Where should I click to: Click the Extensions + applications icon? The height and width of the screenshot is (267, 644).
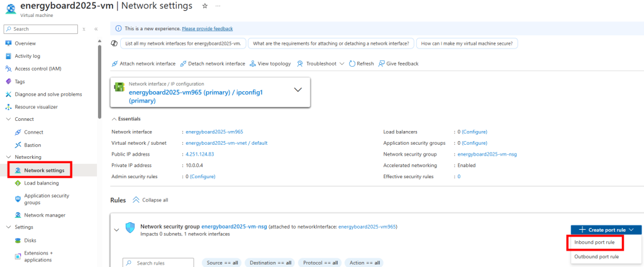[x=18, y=256]
